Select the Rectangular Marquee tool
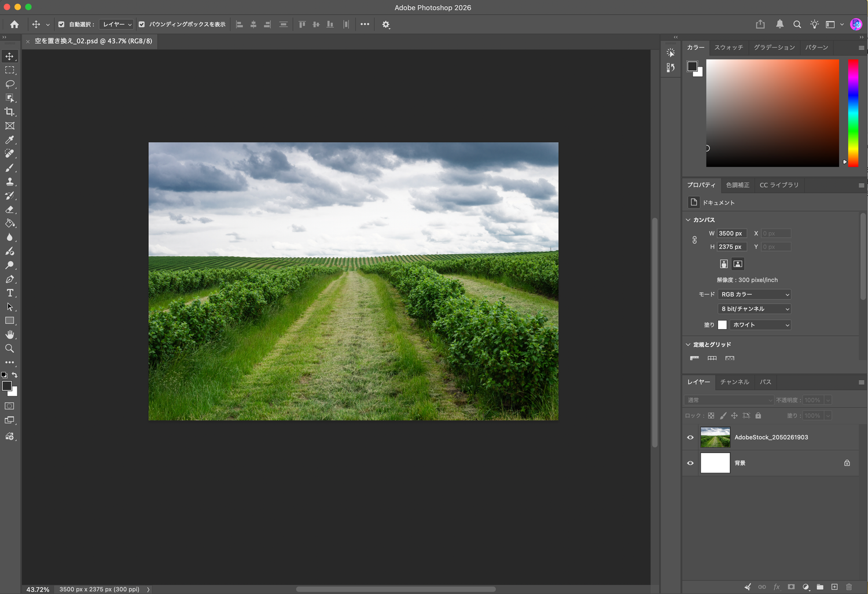 [10, 70]
